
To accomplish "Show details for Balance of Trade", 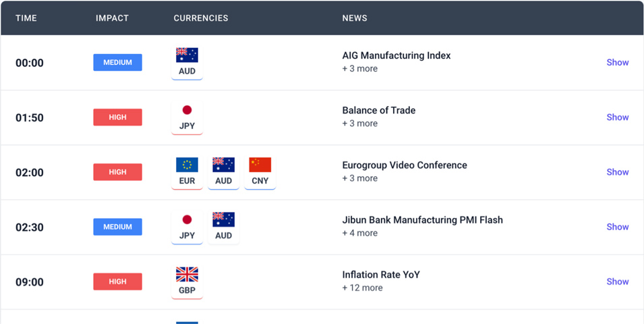I will click(617, 117).
